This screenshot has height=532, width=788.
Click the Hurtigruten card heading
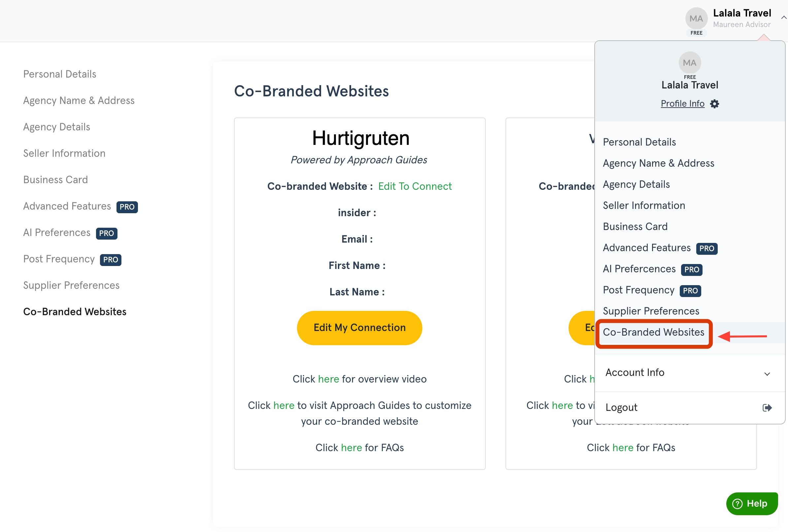click(360, 138)
